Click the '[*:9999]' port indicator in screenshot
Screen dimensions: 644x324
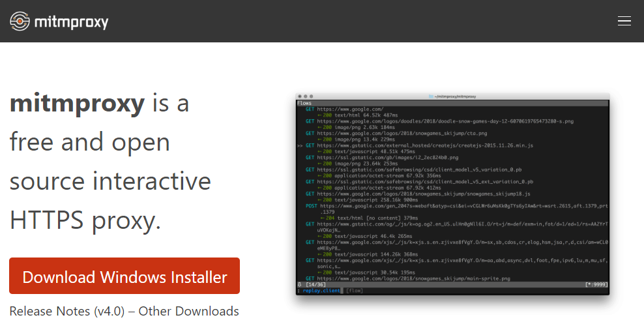pos(596,284)
